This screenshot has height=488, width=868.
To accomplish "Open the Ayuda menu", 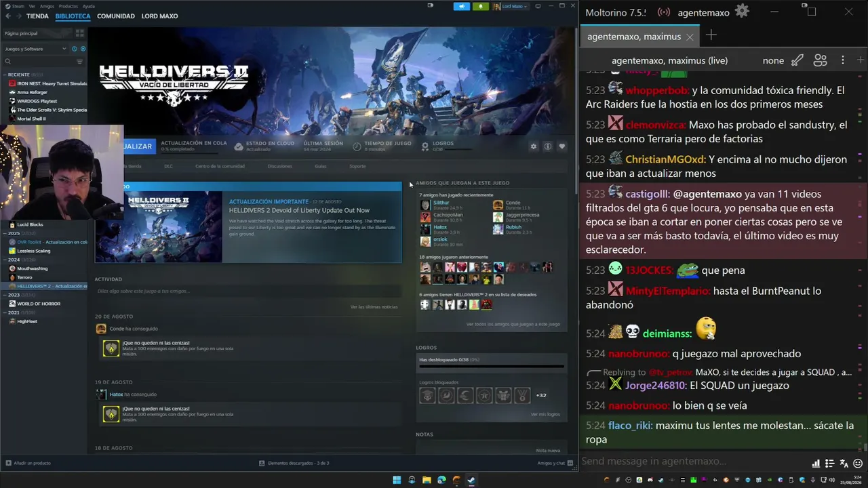I will 88,6.
